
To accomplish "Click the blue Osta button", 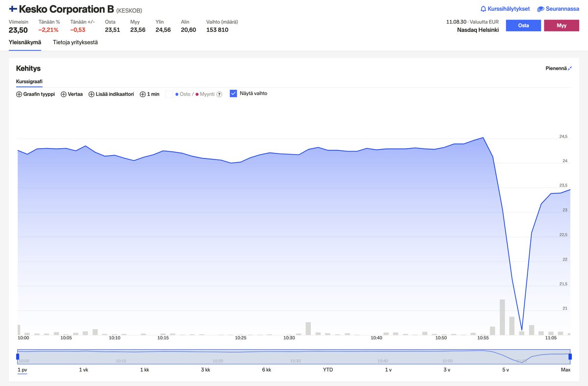I will point(523,26).
